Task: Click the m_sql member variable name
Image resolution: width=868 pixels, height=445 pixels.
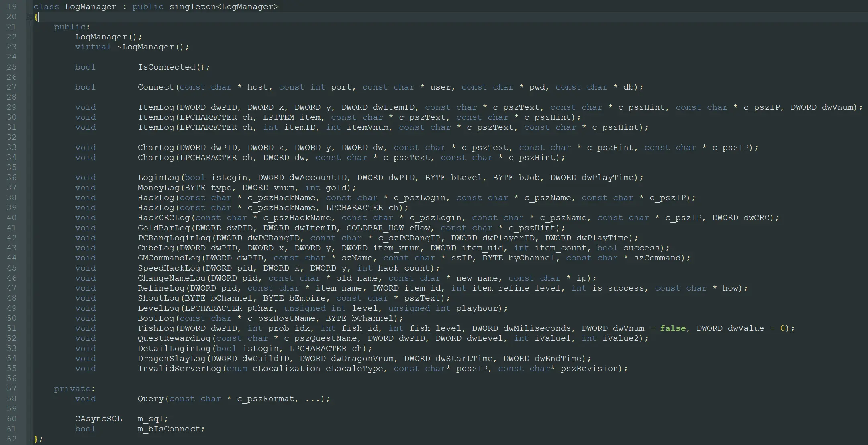Action: point(151,418)
